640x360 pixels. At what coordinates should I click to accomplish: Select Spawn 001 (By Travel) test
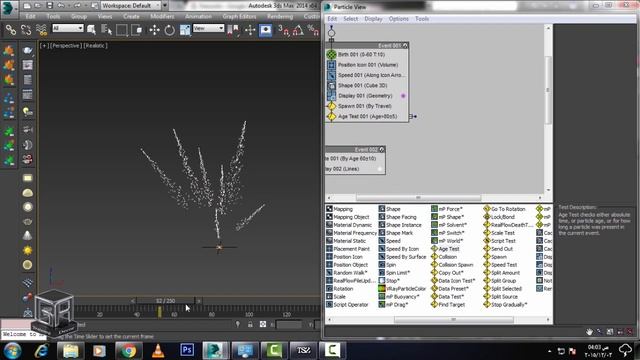364,106
